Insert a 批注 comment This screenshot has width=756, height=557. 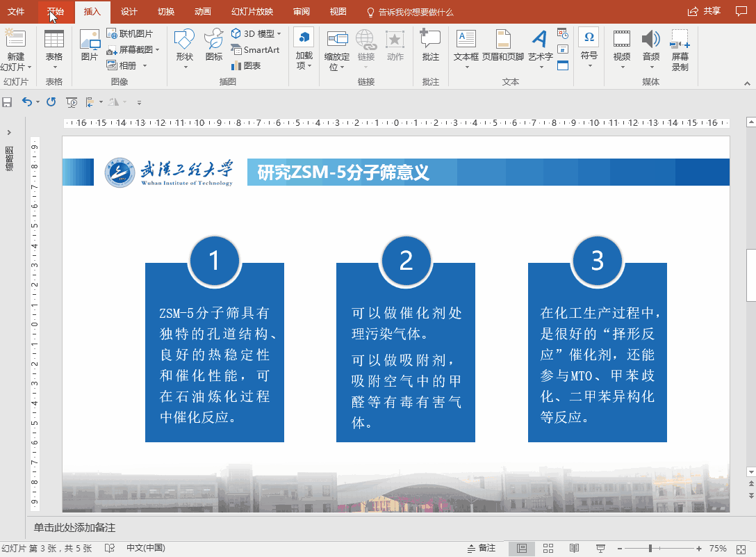[431, 45]
